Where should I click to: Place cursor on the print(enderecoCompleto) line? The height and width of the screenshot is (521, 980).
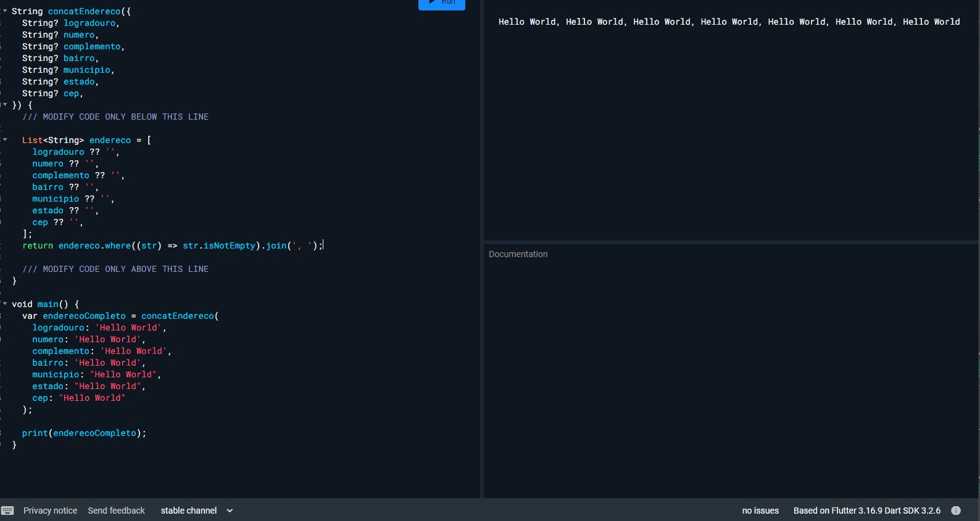pyautogui.click(x=84, y=433)
